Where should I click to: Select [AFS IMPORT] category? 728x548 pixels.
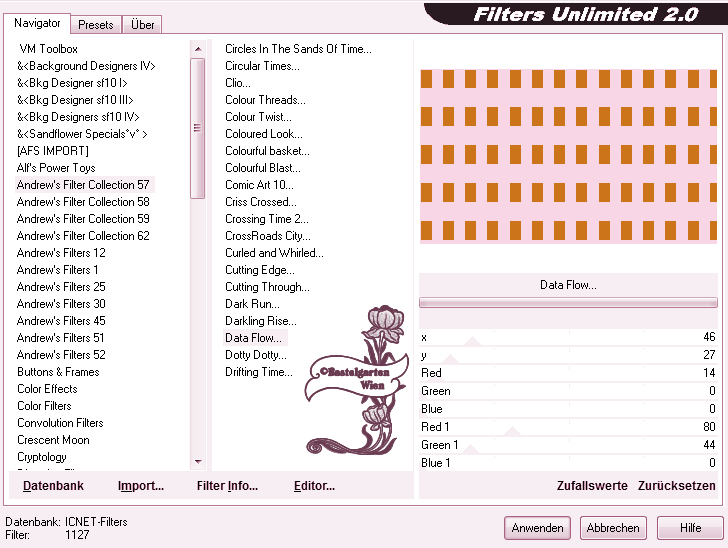pyautogui.click(x=52, y=151)
